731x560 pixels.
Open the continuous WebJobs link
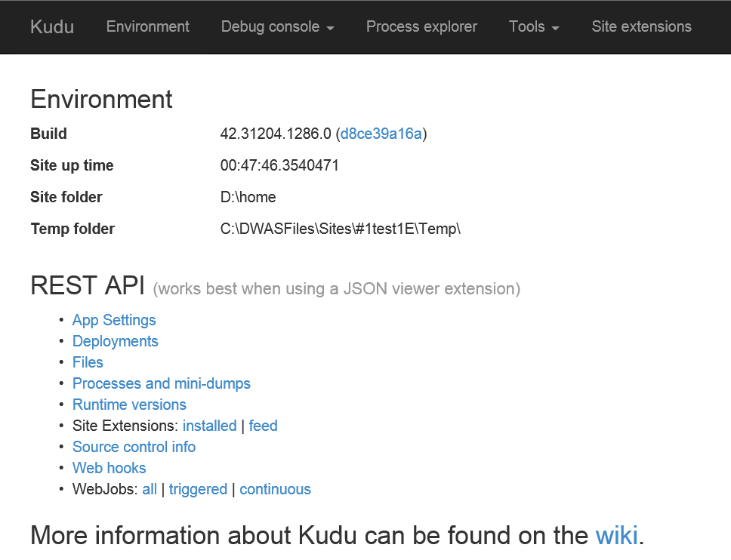275,489
